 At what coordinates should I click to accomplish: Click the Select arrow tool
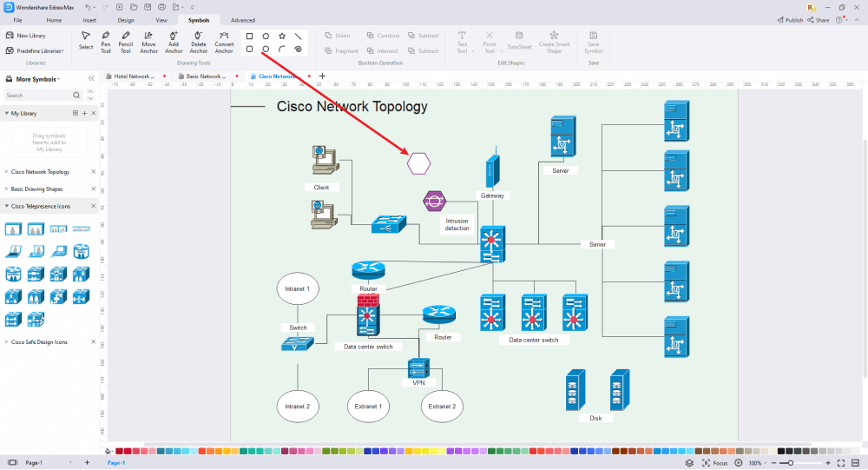pos(86,41)
